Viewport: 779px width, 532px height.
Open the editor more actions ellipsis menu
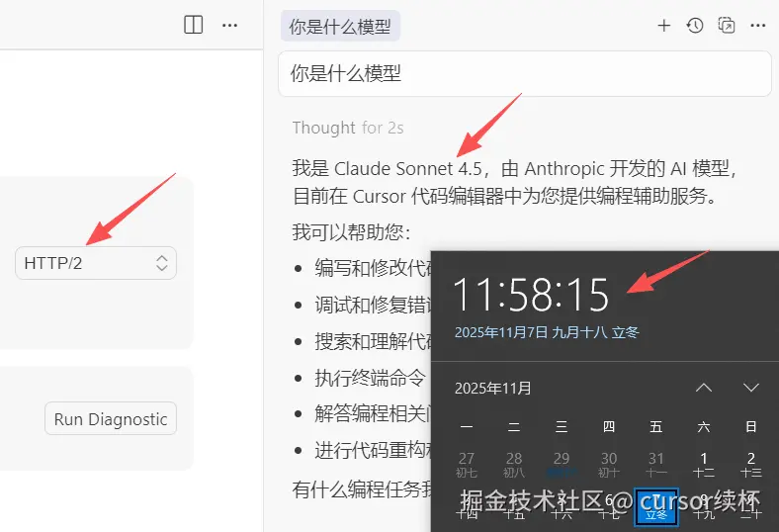pos(229,25)
